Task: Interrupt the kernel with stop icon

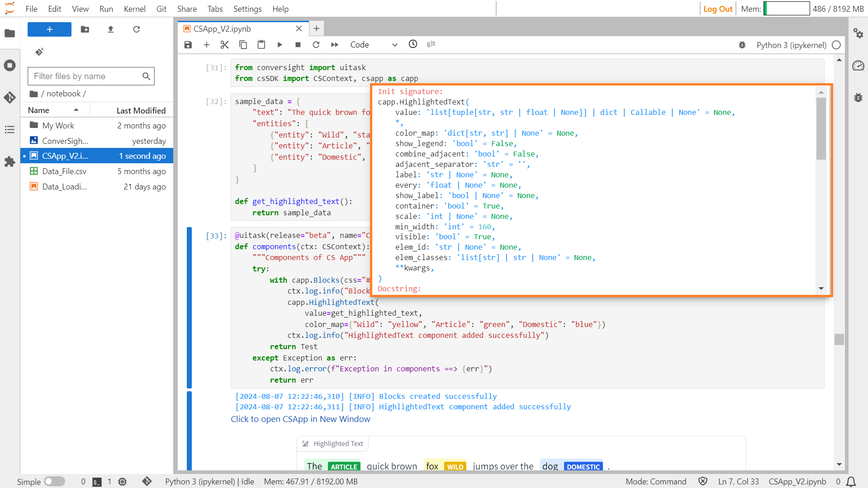Action: 298,44
